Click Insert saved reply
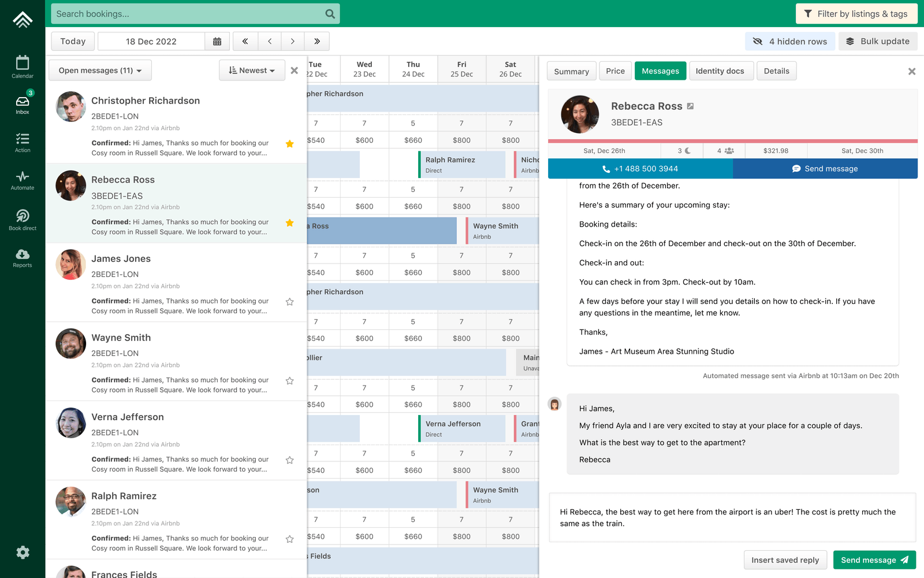 pyautogui.click(x=785, y=560)
